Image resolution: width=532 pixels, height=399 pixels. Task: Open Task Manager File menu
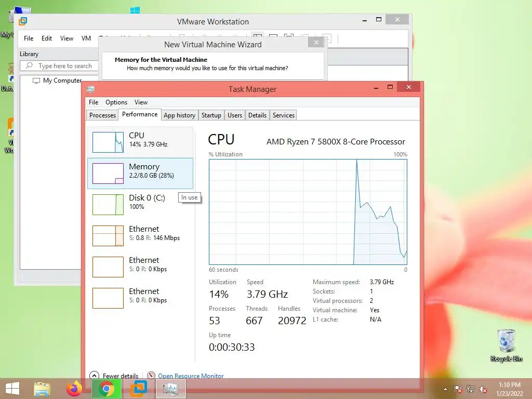click(94, 102)
